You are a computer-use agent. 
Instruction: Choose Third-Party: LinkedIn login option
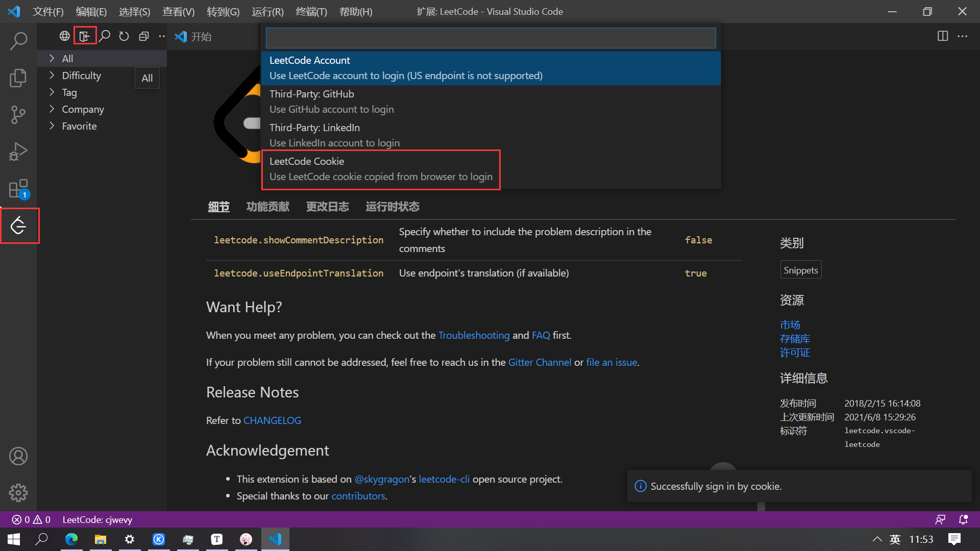click(x=491, y=135)
